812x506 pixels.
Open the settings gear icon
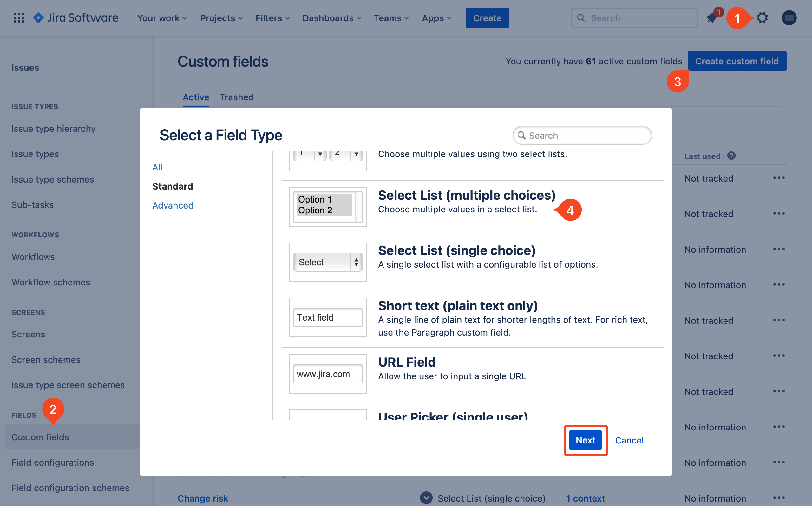(762, 18)
